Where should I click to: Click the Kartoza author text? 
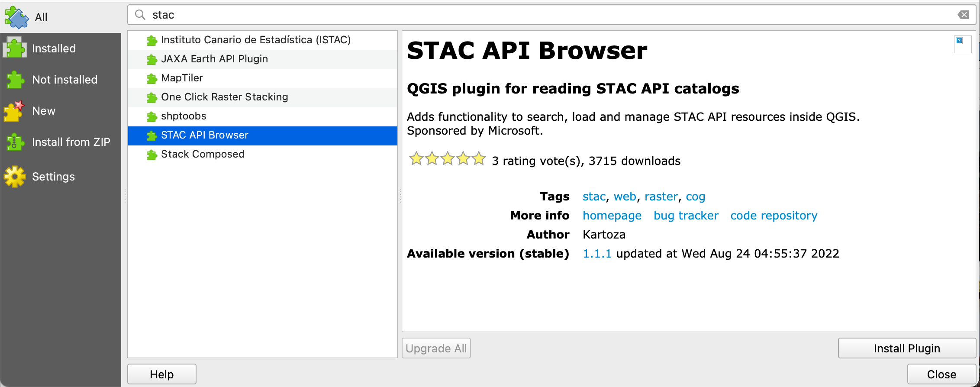604,235
